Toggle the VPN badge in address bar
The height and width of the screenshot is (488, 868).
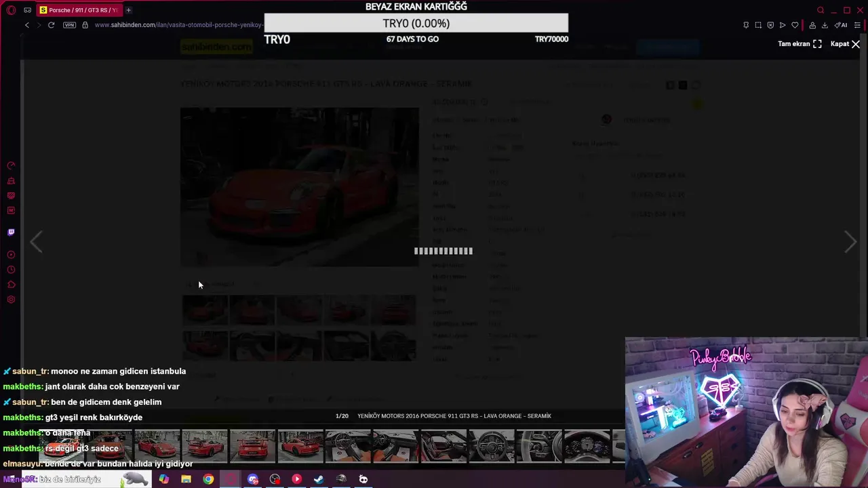click(x=69, y=25)
